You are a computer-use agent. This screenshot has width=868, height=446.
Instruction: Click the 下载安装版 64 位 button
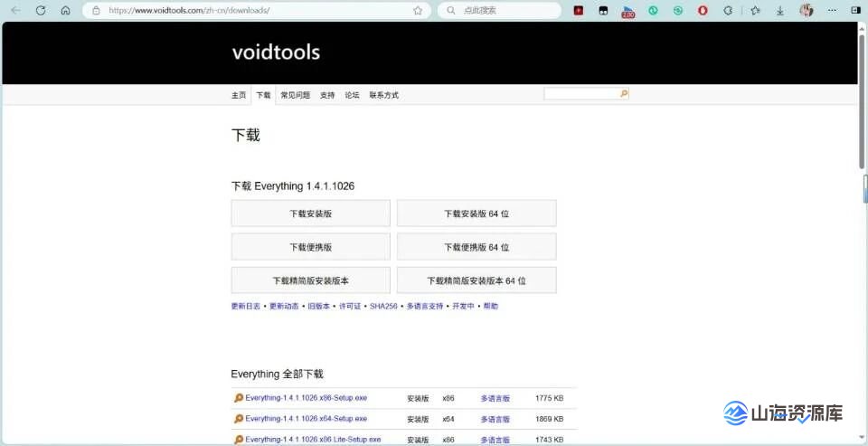(x=476, y=214)
